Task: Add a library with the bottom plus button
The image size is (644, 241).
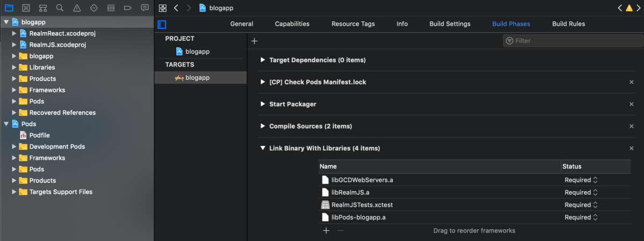Action: pos(326,231)
